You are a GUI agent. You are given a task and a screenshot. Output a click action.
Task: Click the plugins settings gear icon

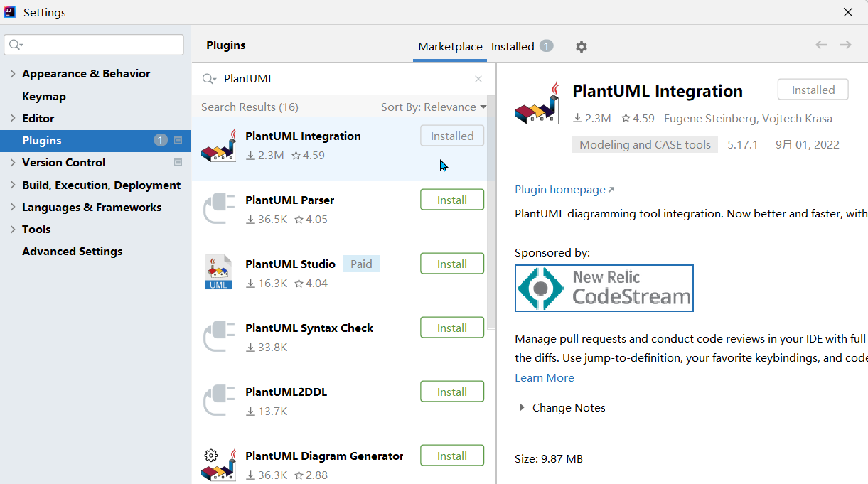coord(582,47)
